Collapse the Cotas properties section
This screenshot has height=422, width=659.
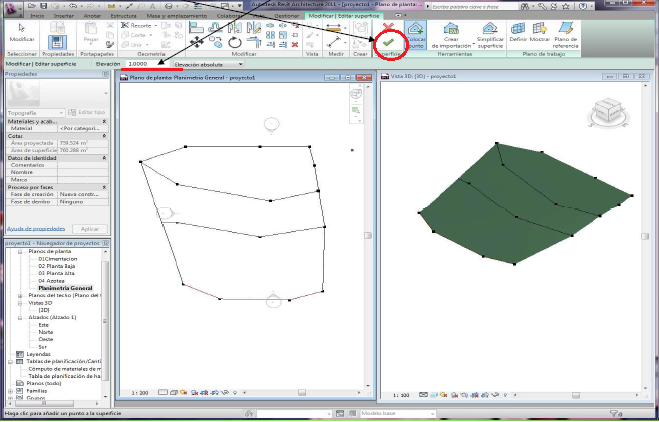(x=104, y=136)
